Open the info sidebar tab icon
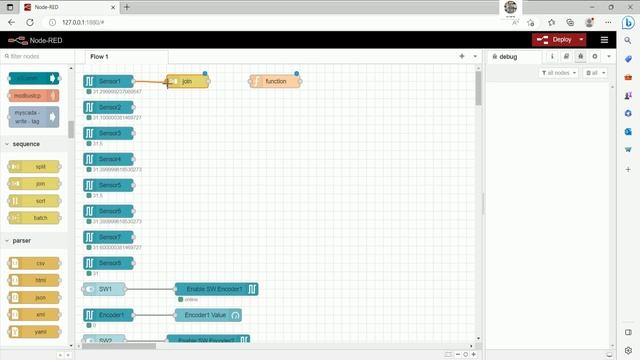The width and height of the screenshot is (640, 360). point(552,56)
